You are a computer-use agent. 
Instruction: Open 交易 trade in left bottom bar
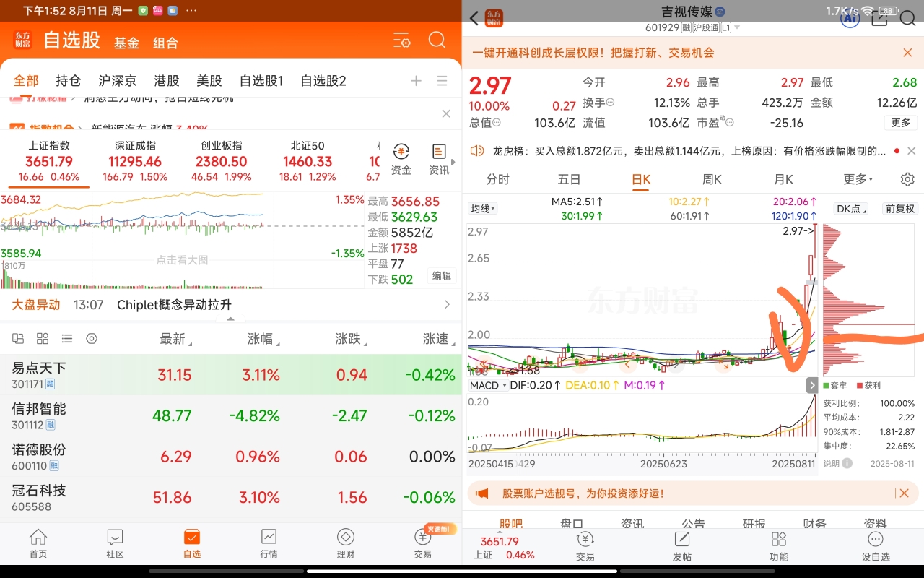tap(423, 544)
